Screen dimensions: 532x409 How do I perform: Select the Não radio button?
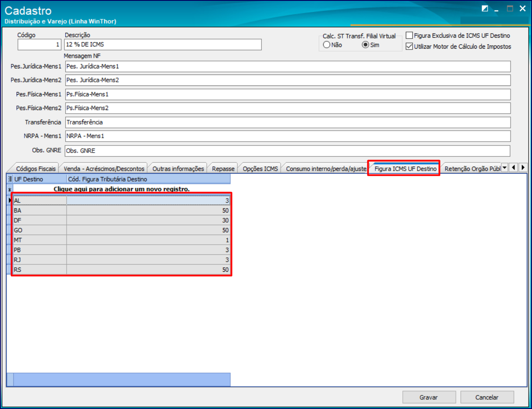pos(327,45)
